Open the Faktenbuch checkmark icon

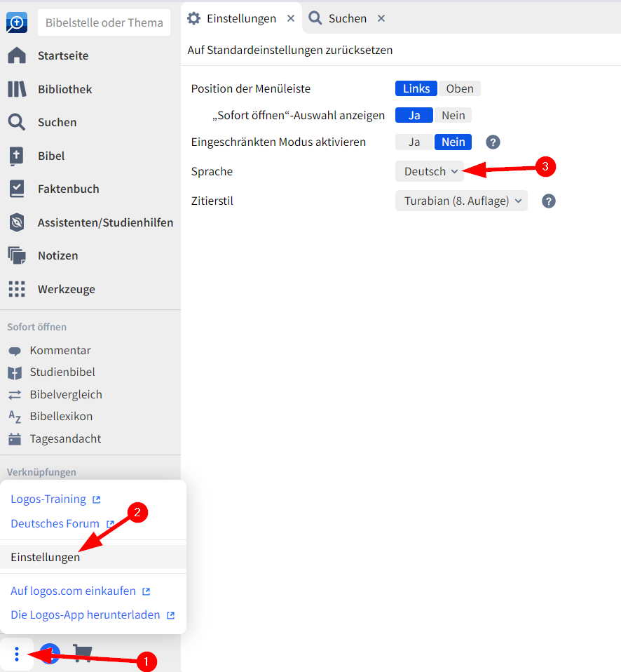pyautogui.click(x=17, y=189)
